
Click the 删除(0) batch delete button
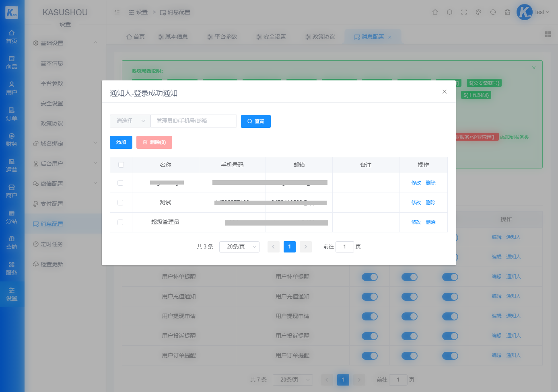154,142
